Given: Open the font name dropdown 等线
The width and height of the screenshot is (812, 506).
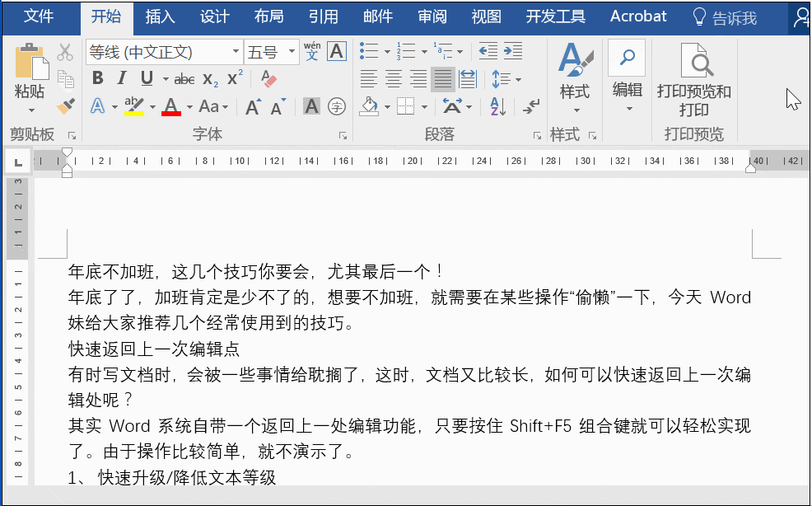Looking at the screenshot, I should (x=164, y=52).
